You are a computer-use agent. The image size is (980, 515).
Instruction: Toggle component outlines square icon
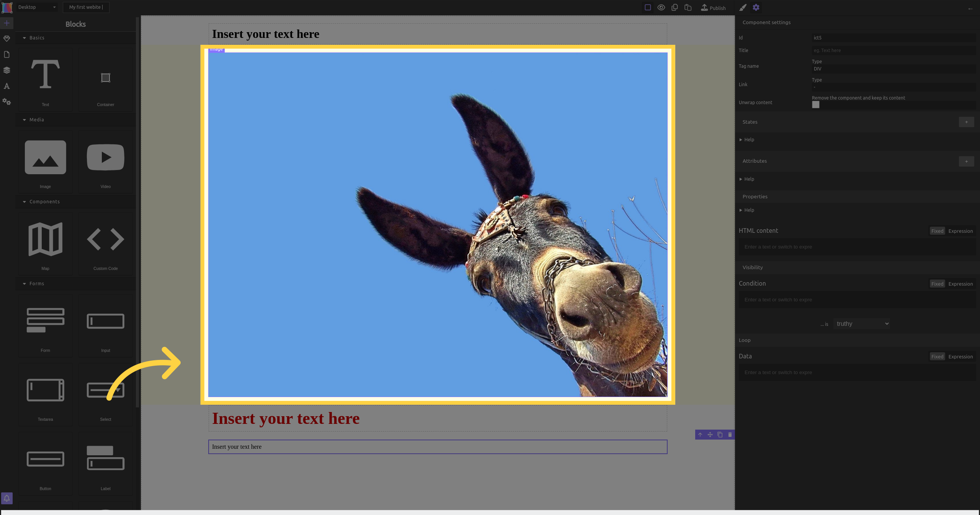point(648,7)
